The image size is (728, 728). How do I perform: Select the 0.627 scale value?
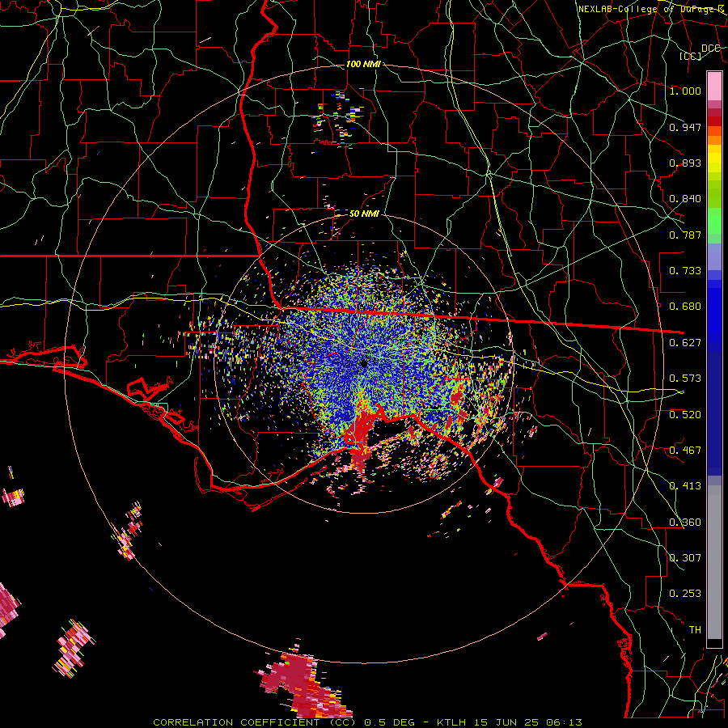685,342
